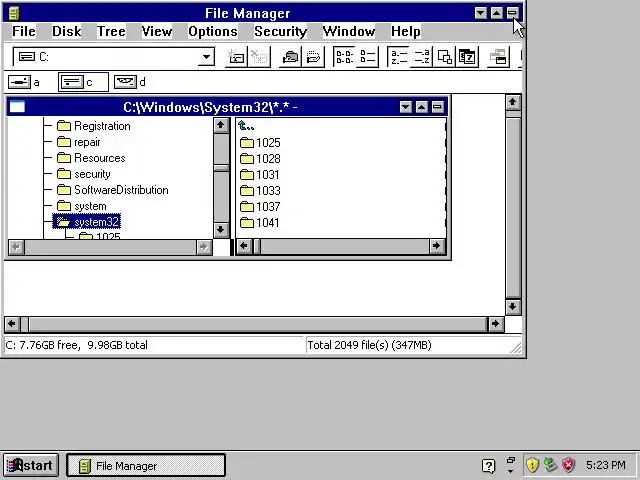The height and width of the screenshot is (480, 640).
Task: Click the File Manager taskbar button
Action: click(146, 465)
